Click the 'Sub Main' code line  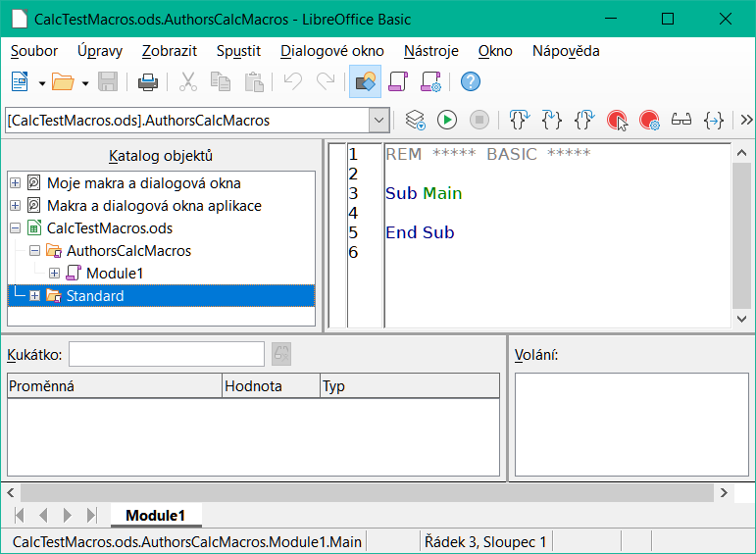tap(424, 193)
